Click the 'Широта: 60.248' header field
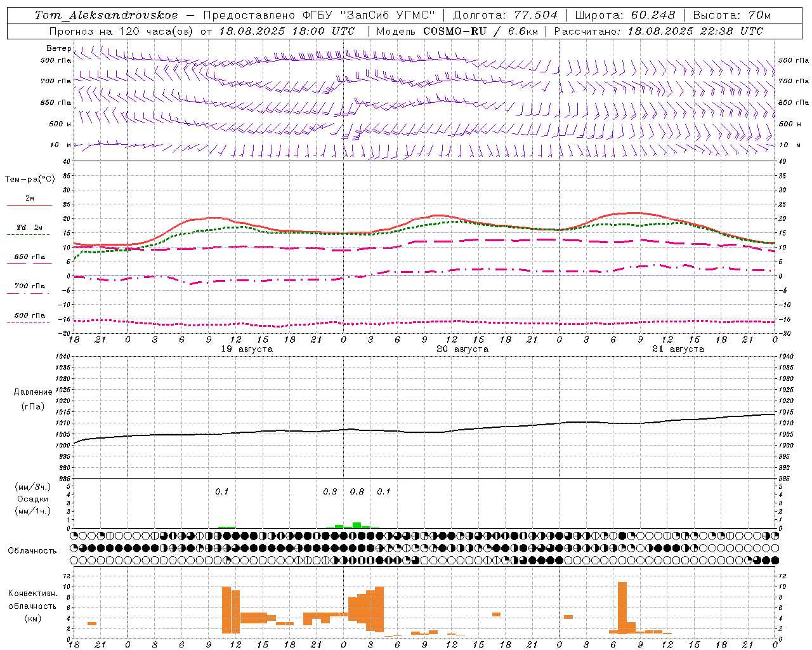This screenshot has width=812, height=650. 625,15
